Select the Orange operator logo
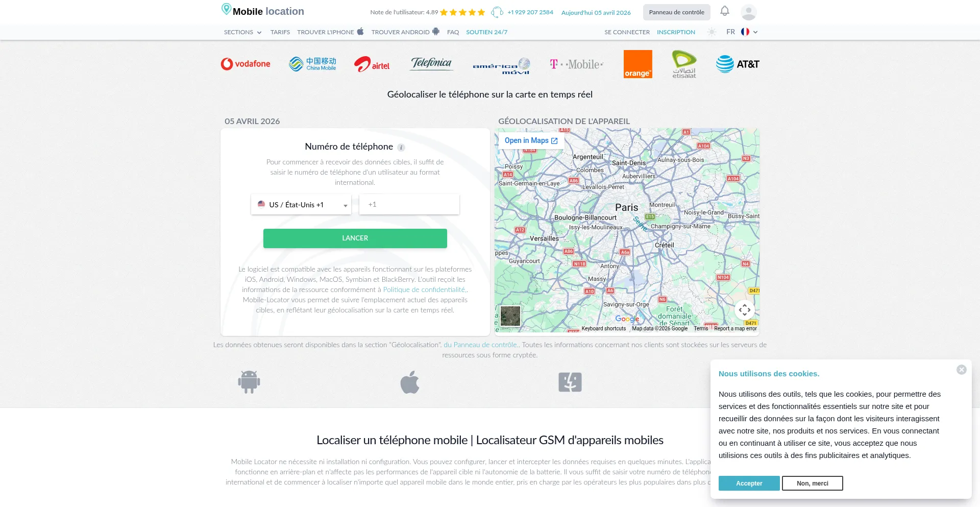This screenshot has height=507, width=980. click(x=638, y=64)
